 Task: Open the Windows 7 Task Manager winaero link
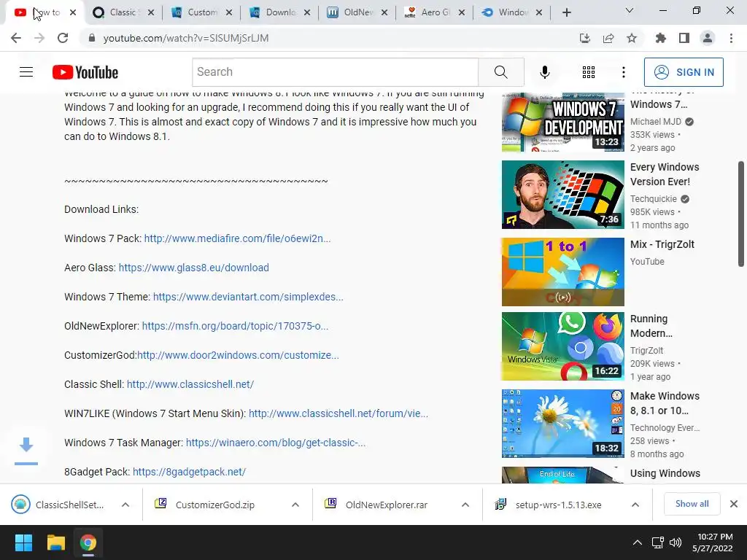(276, 443)
